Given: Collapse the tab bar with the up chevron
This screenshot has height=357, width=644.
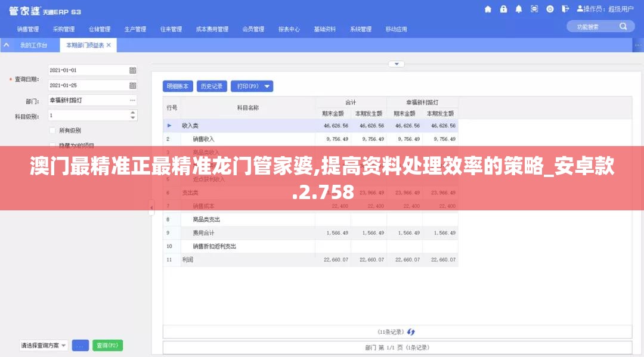Looking at the screenshot, I should (x=7, y=45).
